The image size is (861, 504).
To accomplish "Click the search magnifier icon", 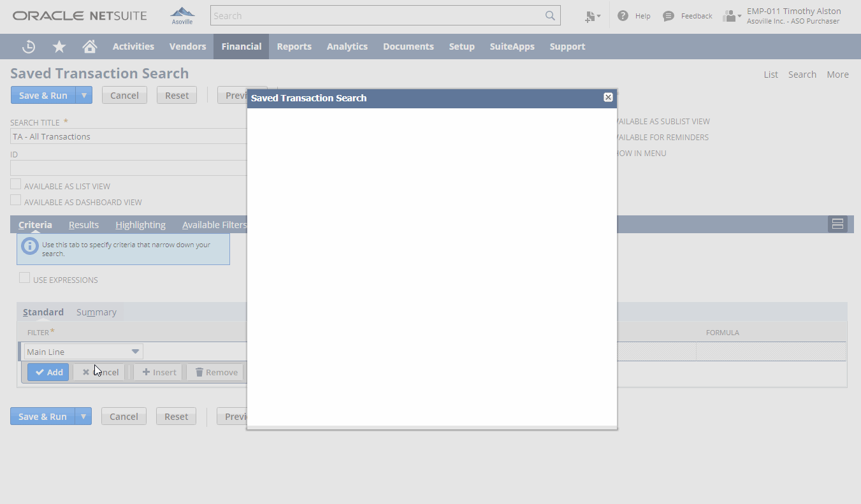I will pos(550,16).
